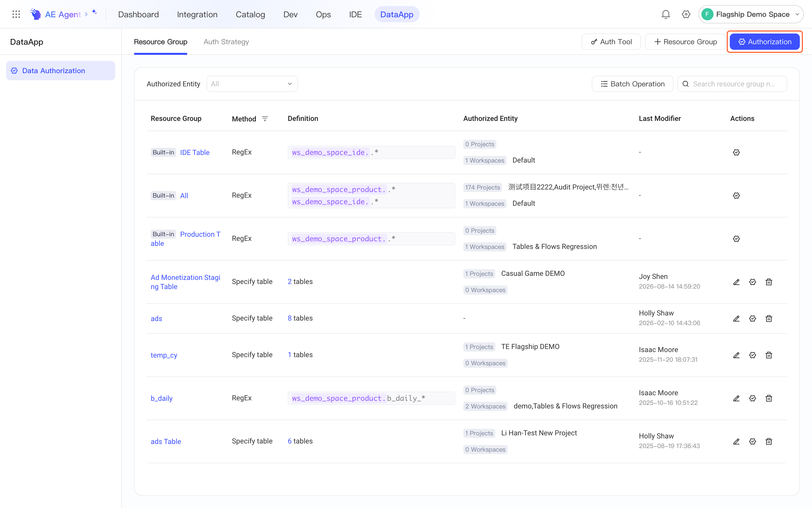The image size is (812, 508).
Task: Click the Auth Tool button
Action: [611, 42]
